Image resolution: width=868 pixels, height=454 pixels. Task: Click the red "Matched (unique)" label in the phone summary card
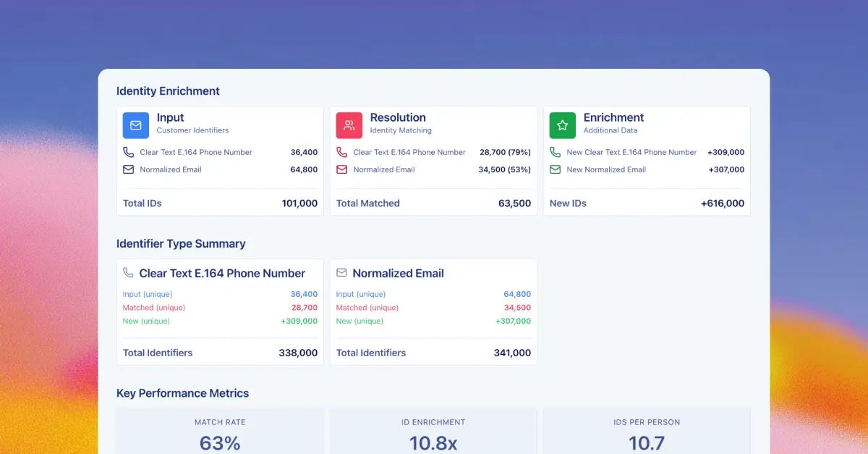154,308
